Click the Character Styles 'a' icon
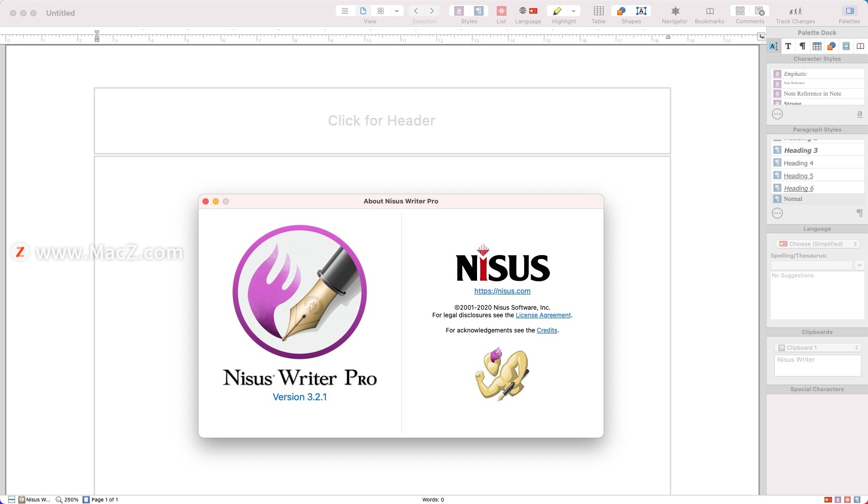Viewport: 868px width, 504px height. click(859, 114)
